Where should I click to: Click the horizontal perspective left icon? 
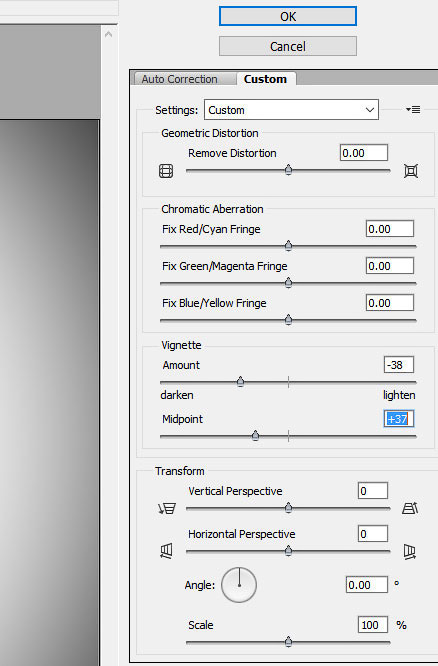pyautogui.click(x=166, y=551)
